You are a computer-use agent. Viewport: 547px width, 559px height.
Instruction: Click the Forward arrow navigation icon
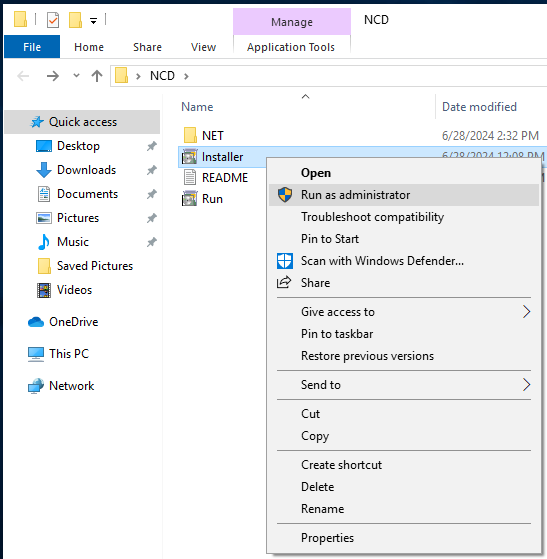53,76
